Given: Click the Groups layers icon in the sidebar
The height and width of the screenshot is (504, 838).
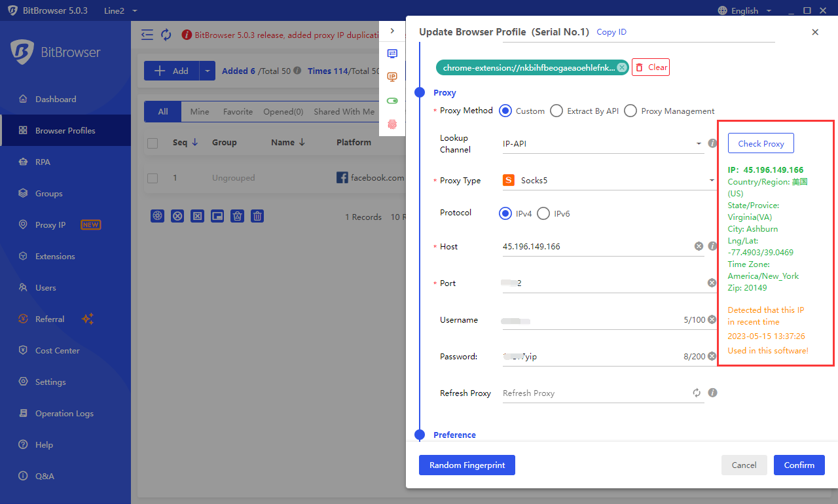Looking at the screenshot, I should (x=23, y=193).
